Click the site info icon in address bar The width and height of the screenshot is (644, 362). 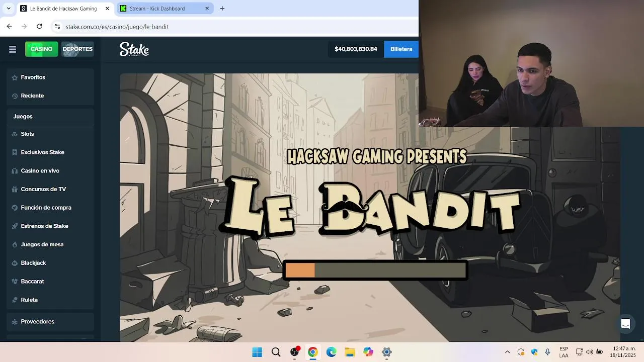(x=57, y=26)
